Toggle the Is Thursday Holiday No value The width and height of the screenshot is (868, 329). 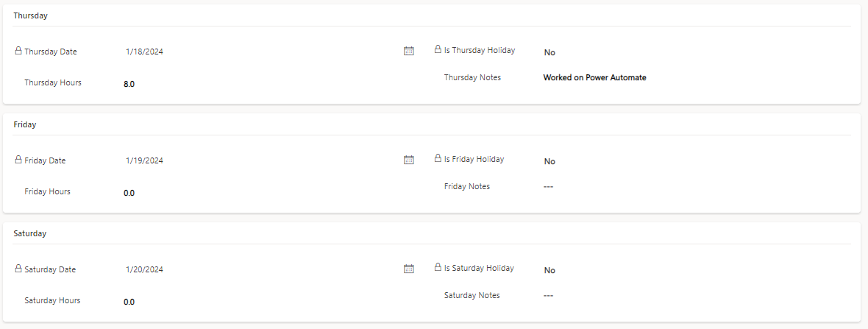pos(549,52)
